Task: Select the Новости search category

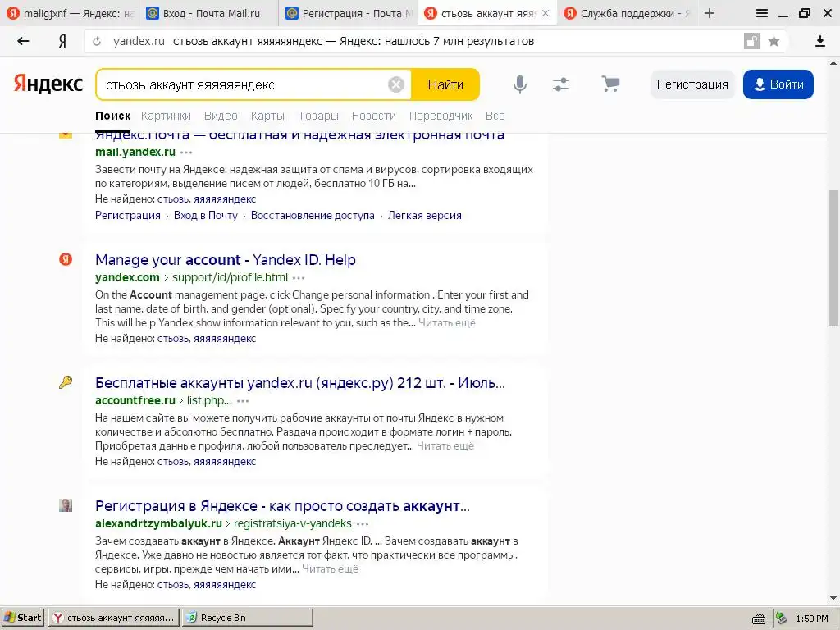Action: pos(374,116)
